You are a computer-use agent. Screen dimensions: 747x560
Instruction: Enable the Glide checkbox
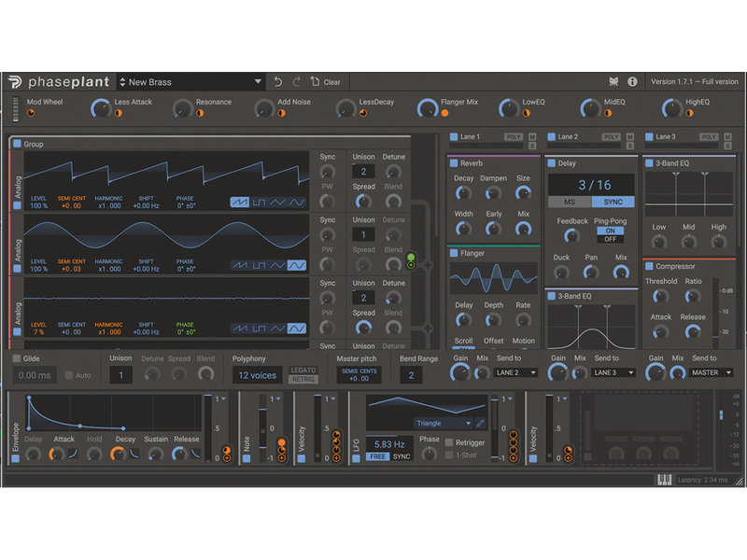(x=17, y=358)
